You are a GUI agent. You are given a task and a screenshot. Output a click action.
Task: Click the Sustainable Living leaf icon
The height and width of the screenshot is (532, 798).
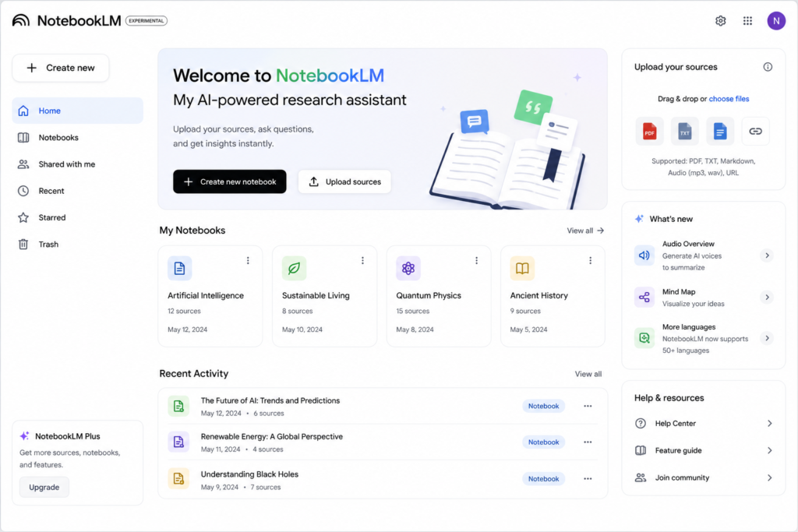point(294,268)
